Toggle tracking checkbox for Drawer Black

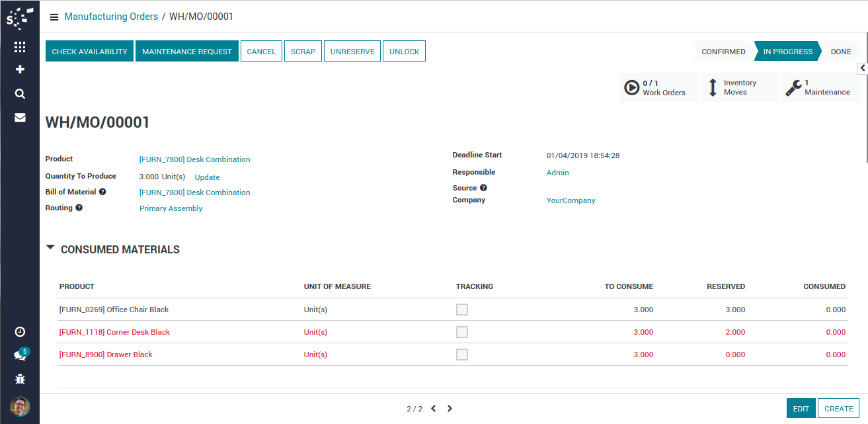pyautogui.click(x=462, y=355)
